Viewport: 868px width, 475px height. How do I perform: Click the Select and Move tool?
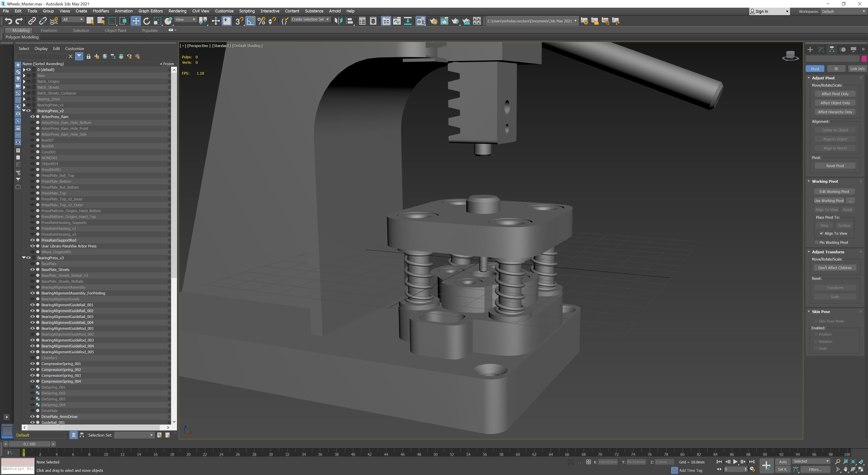pyautogui.click(x=135, y=21)
